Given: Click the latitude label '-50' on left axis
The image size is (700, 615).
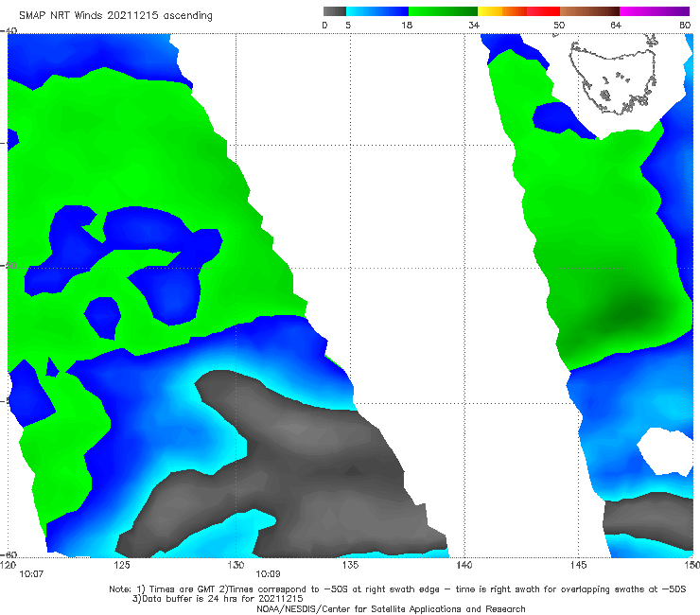Looking at the screenshot, I should tap(9, 265).
